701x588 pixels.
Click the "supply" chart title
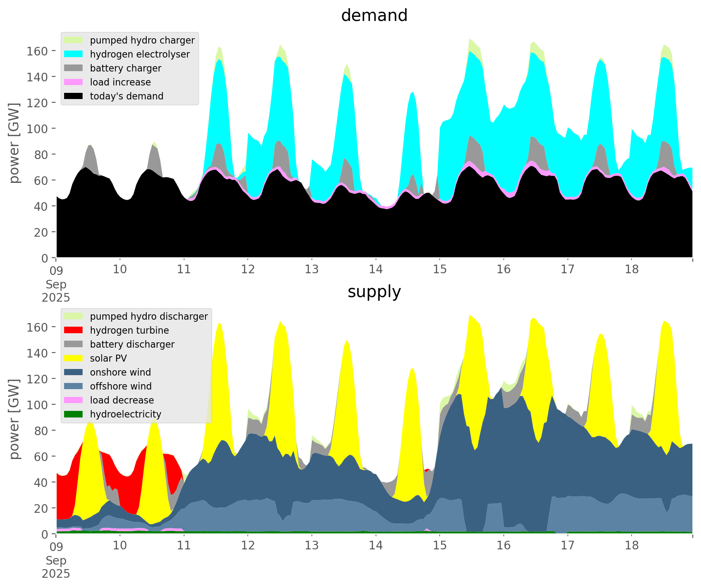pyautogui.click(x=374, y=292)
